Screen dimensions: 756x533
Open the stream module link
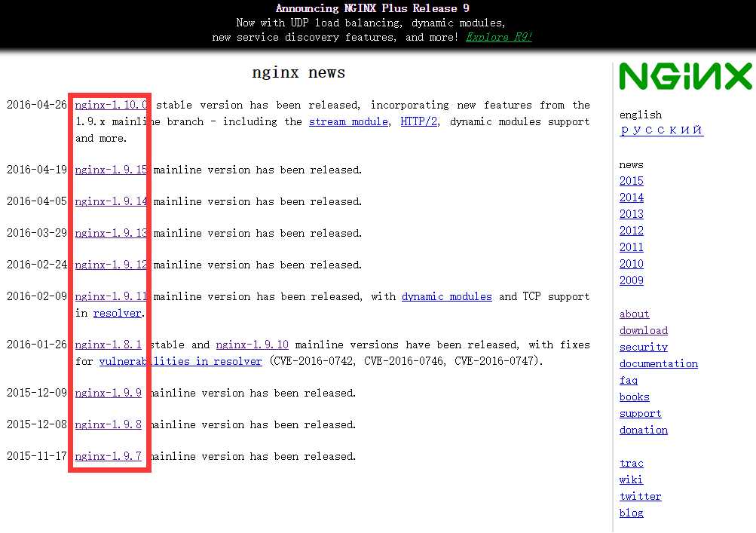click(348, 121)
